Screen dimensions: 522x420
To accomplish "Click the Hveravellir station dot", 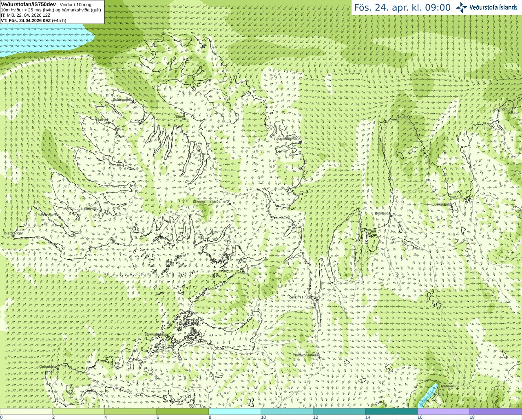I will click(x=458, y=388).
